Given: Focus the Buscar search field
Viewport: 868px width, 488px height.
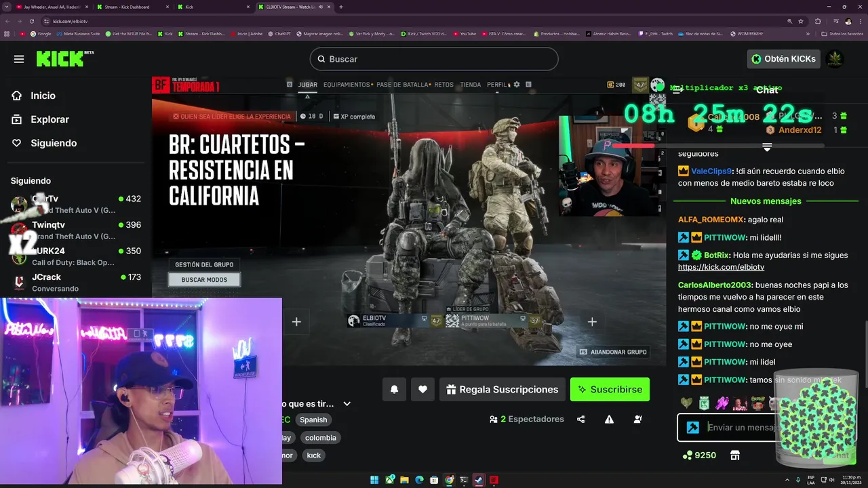Looking at the screenshot, I should [434, 59].
